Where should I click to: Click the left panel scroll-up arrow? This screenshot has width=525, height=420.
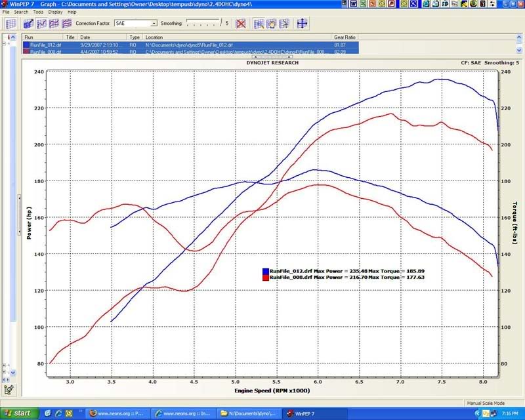(x=13, y=37)
